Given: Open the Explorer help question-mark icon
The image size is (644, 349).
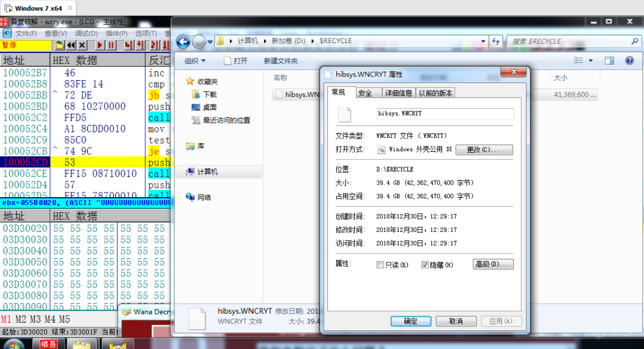Looking at the screenshot, I should 629,61.
